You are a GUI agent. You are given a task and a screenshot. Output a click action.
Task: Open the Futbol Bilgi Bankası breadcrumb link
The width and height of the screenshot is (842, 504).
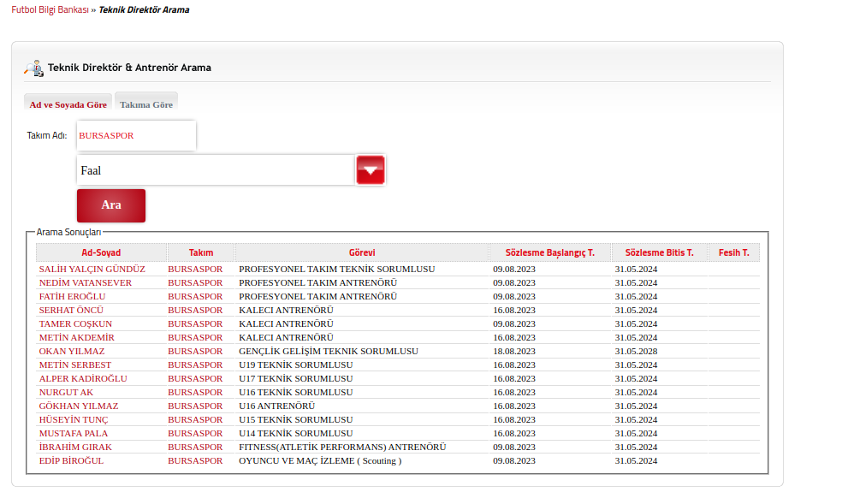click(50, 10)
